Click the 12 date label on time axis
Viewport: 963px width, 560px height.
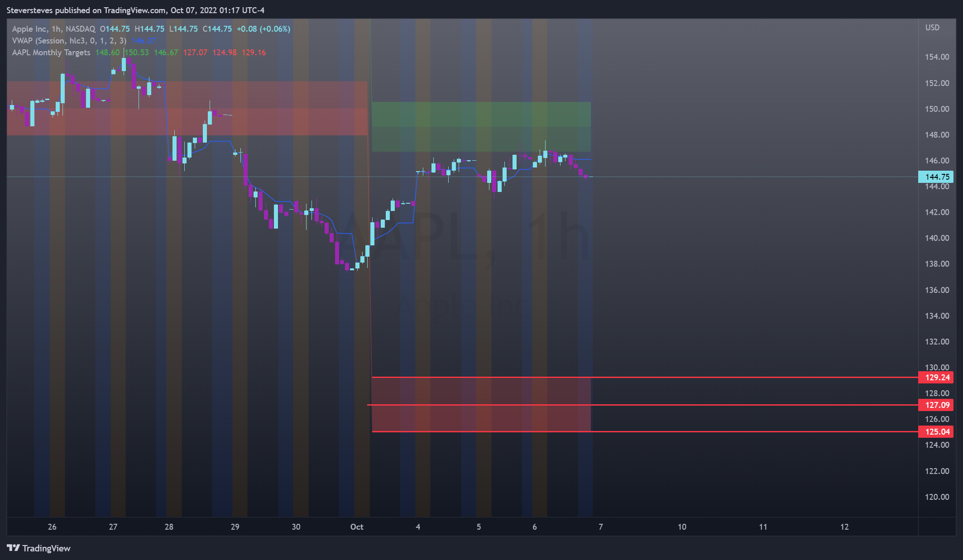844,527
